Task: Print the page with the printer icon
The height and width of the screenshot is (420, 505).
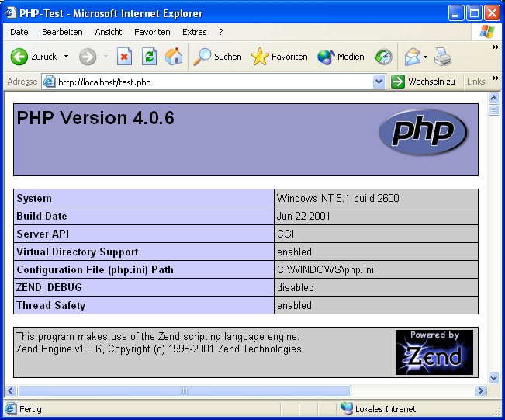Action: [443, 57]
